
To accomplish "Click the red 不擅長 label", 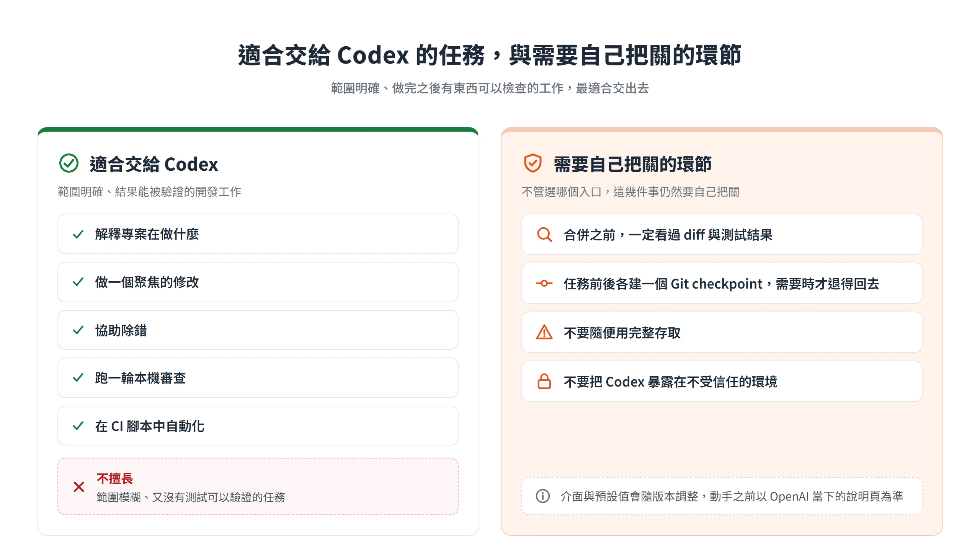I will point(114,478).
